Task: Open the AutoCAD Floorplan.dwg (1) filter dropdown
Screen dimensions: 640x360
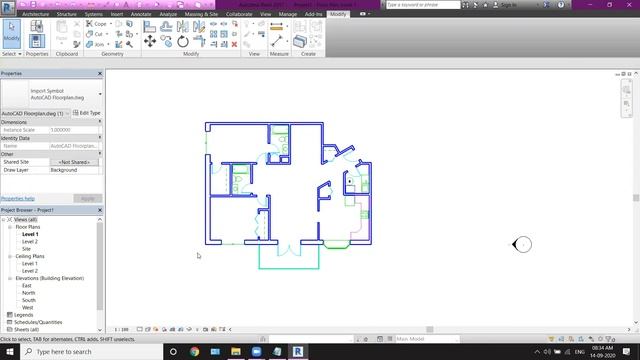Action: point(67,113)
